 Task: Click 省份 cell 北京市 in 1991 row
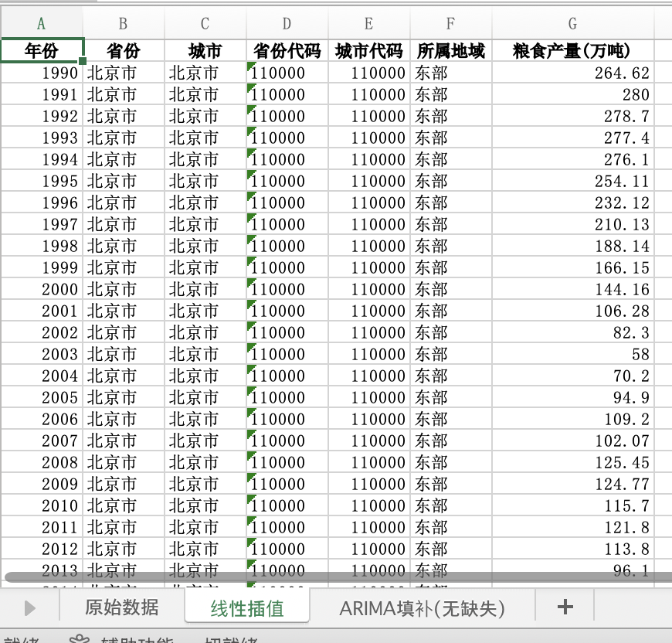tap(124, 94)
